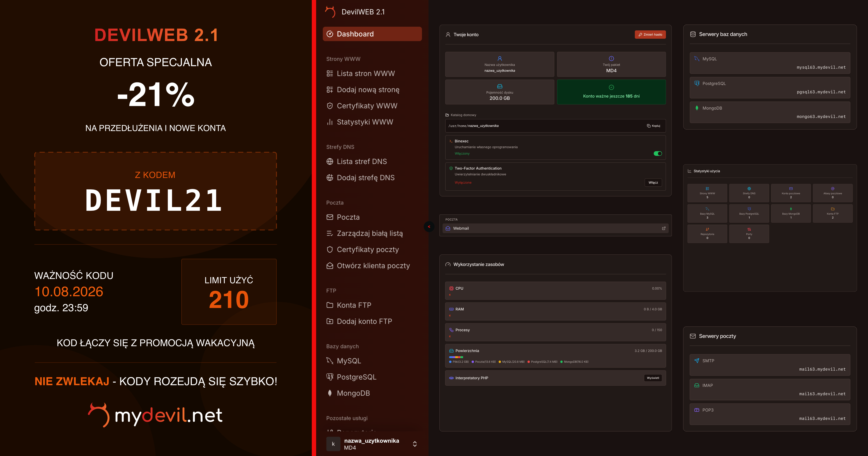Viewport: 868px width, 456px height.
Task: Click the elephant icon for sidebar PostgreSQL
Action: coord(330,377)
